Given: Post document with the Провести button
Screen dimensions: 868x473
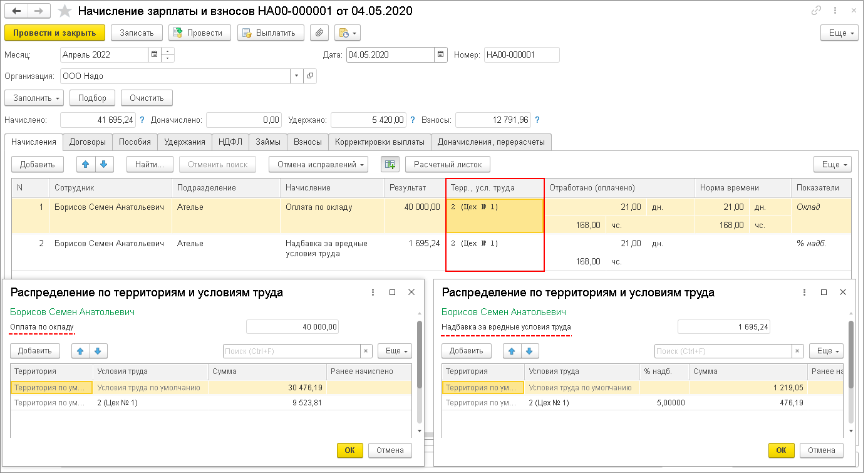Looking at the screenshot, I should point(200,33).
